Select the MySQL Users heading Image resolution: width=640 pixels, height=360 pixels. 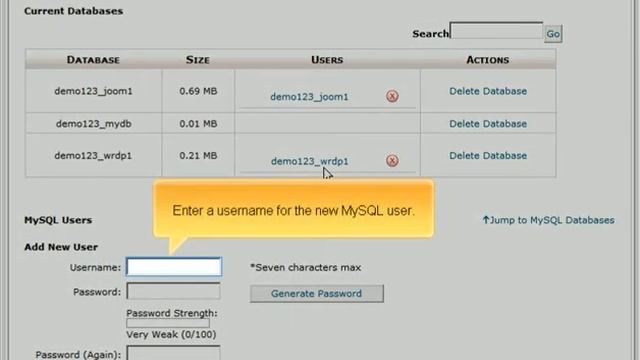point(58,220)
